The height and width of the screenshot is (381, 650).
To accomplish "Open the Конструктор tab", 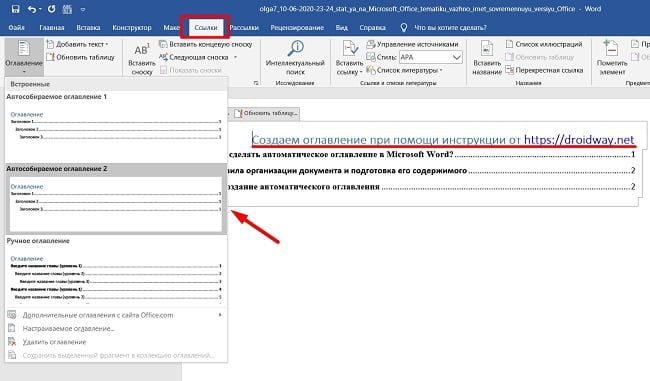I will click(132, 28).
